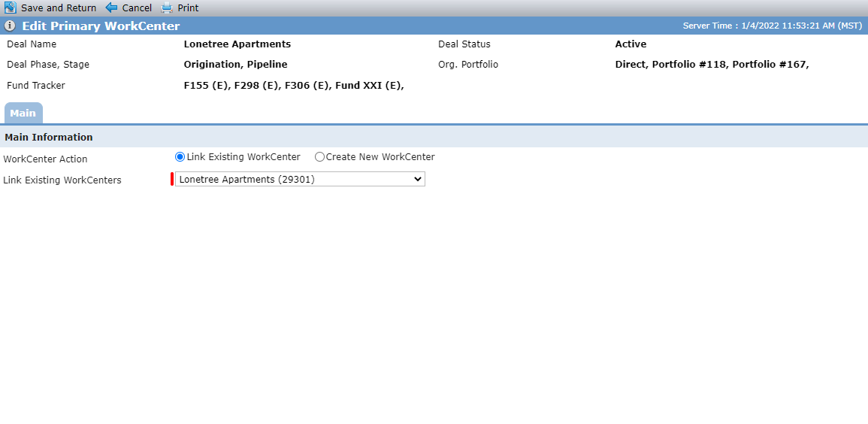Click the Deal Status label
This screenshot has width=868, height=424.
464,44
